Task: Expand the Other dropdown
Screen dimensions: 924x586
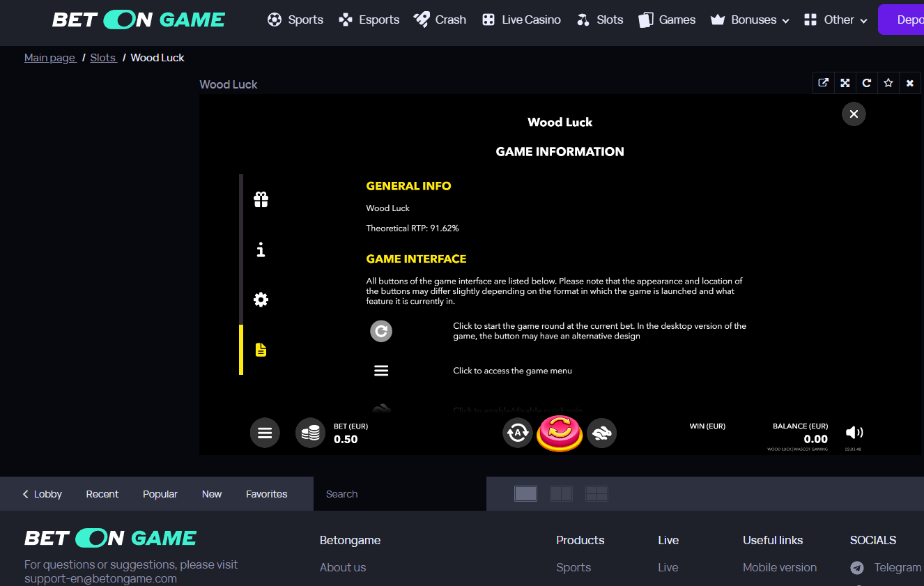Action: 836,20
